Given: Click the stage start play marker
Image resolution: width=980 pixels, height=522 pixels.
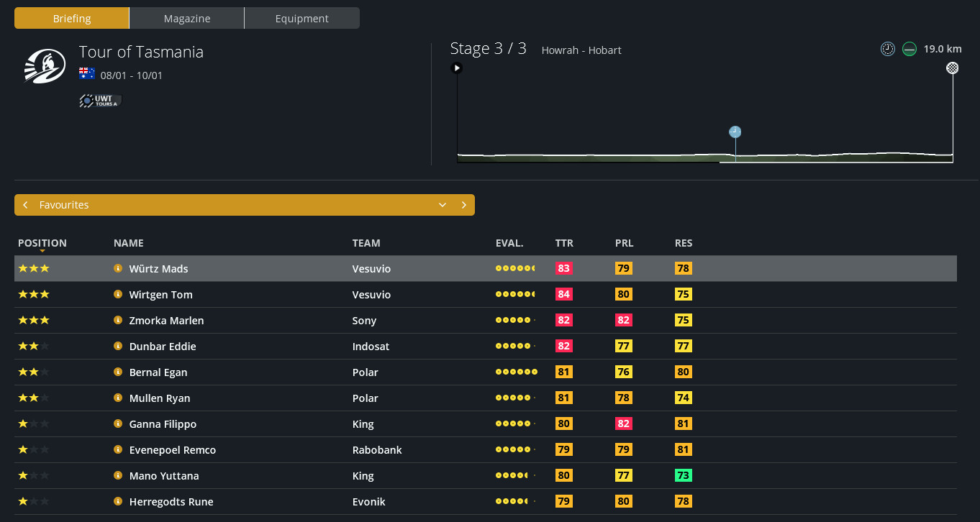Looking at the screenshot, I should pyautogui.click(x=456, y=68).
